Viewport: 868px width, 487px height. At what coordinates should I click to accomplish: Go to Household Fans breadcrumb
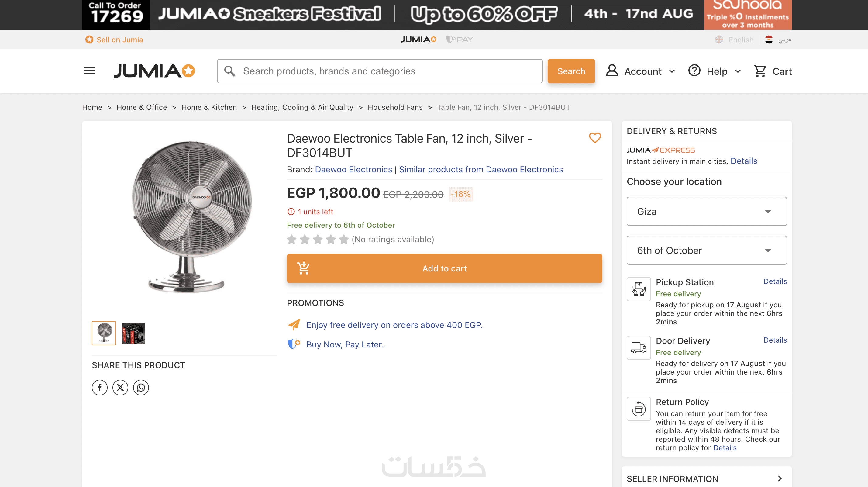pyautogui.click(x=395, y=107)
